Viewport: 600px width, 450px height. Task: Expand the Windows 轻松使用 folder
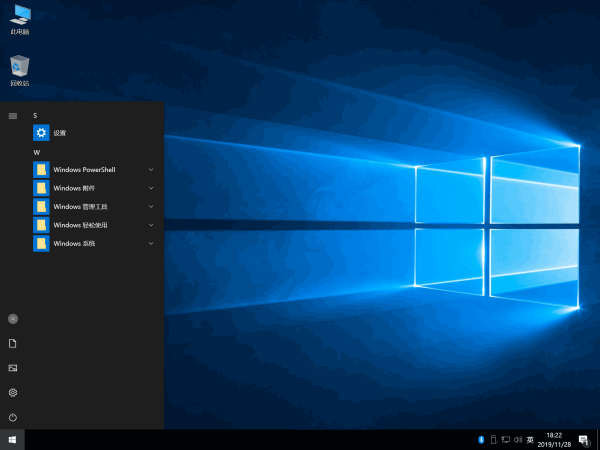pos(151,224)
